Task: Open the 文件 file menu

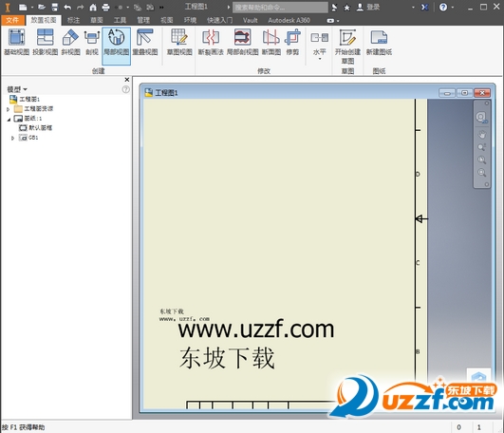Action: coord(12,20)
